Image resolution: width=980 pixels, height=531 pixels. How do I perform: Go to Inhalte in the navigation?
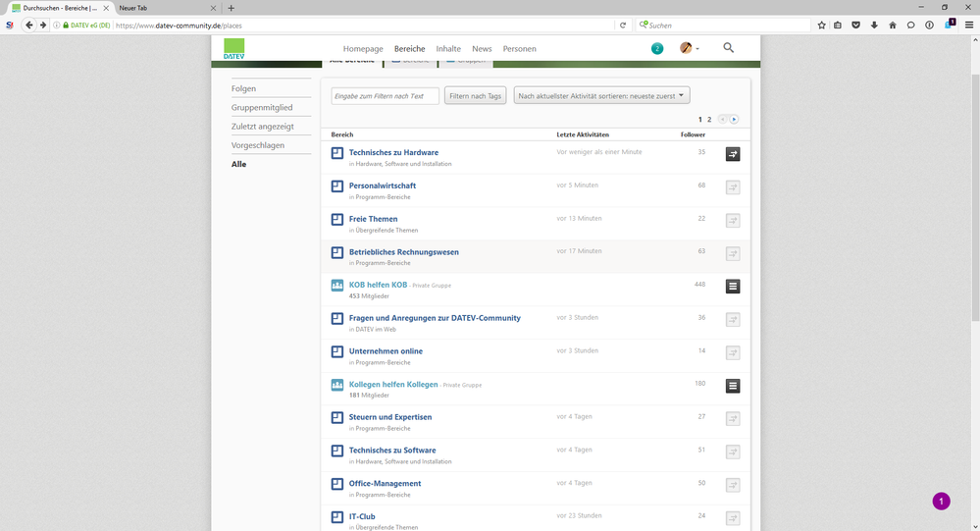[x=448, y=48]
